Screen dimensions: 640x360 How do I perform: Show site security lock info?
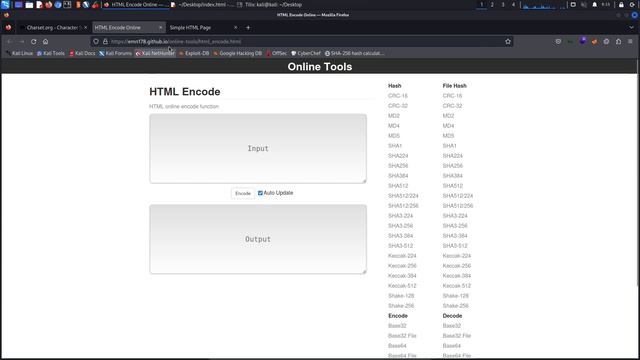pos(105,42)
